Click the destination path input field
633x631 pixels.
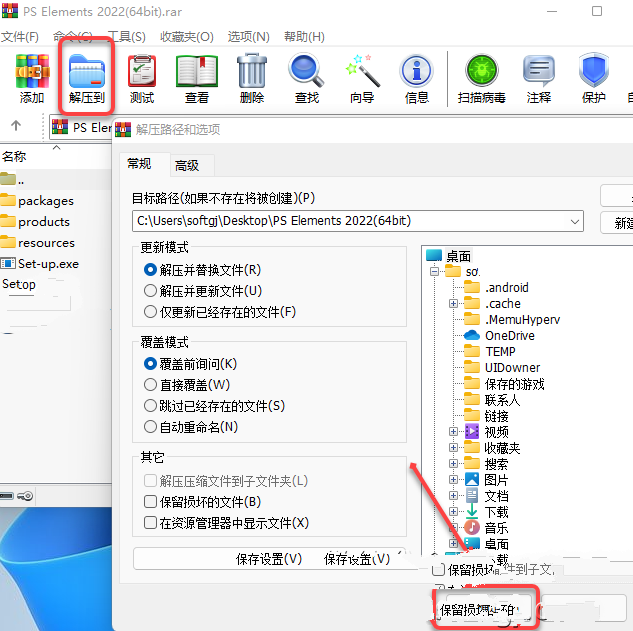[x=358, y=221]
